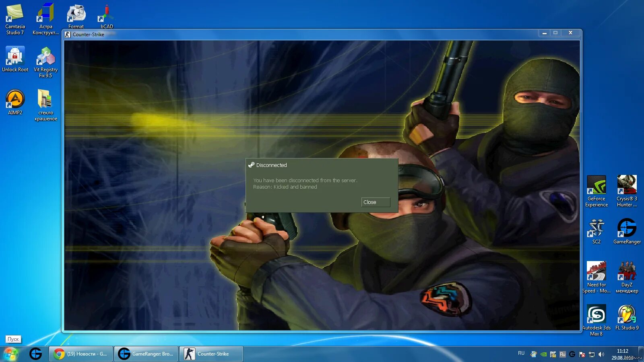Image resolution: width=644 pixels, height=362 pixels.
Task: Click the 'Disconnected' dialog title
Action: point(272,165)
